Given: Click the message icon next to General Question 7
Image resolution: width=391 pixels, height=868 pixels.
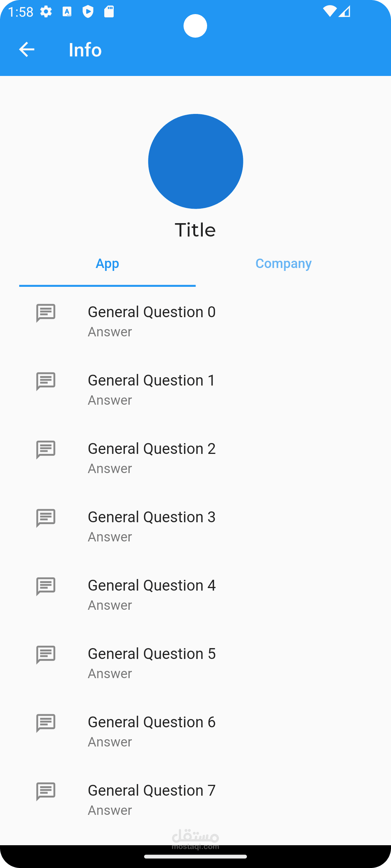Looking at the screenshot, I should [x=46, y=791].
